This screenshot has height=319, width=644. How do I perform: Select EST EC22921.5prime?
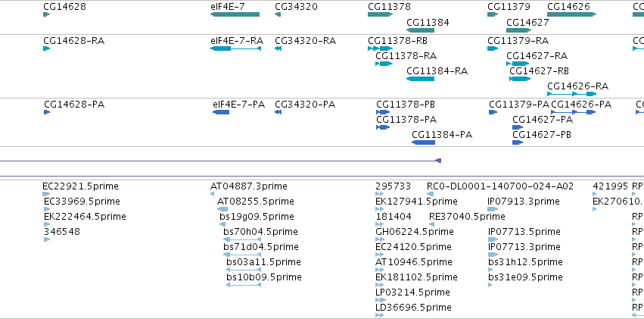[80, 186]
